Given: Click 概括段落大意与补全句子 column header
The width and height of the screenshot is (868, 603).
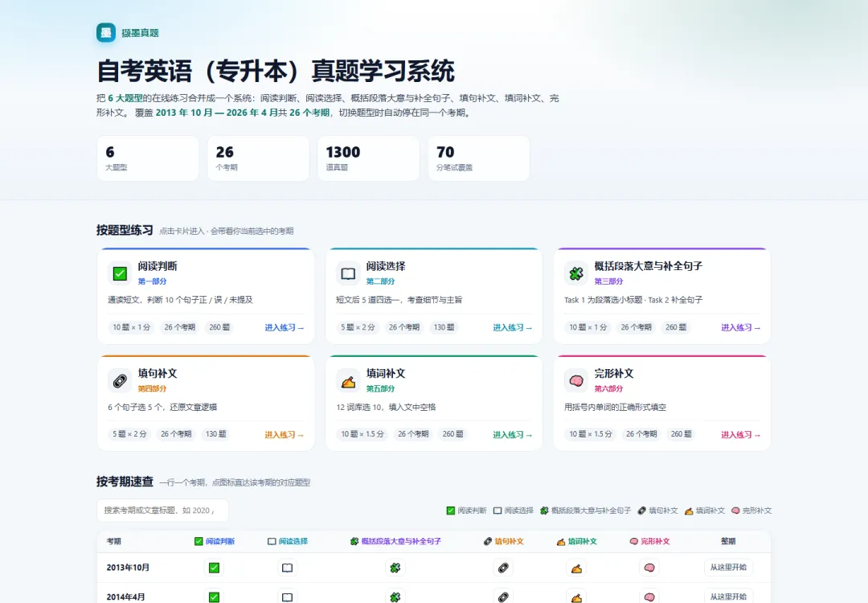Looking at the screenshot, I should coord(395,541).
